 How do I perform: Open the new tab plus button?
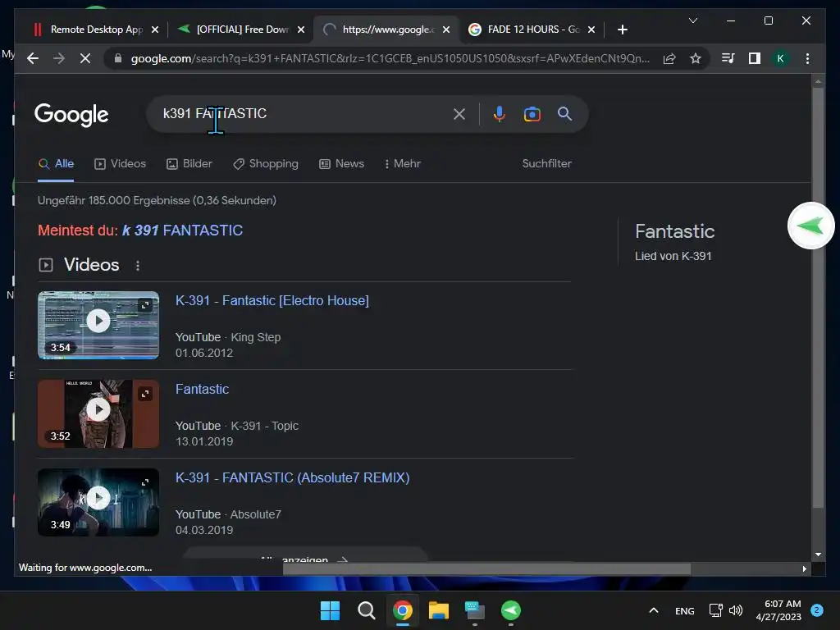pyautogui.click(x=622, y=30)
